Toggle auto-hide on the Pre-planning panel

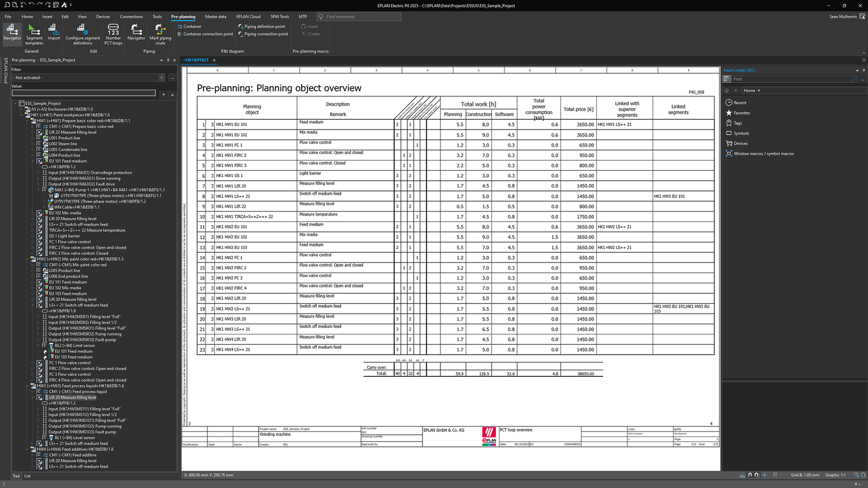(168, 60)
